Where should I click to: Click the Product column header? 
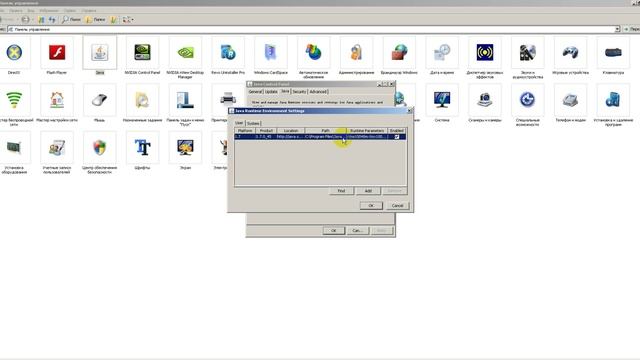point(266,131)
